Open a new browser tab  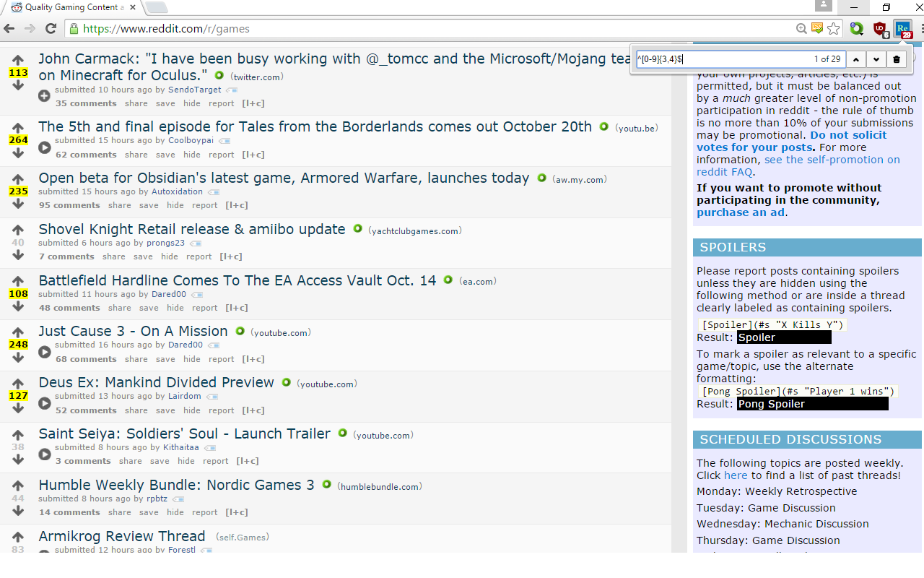pos(156,7)
